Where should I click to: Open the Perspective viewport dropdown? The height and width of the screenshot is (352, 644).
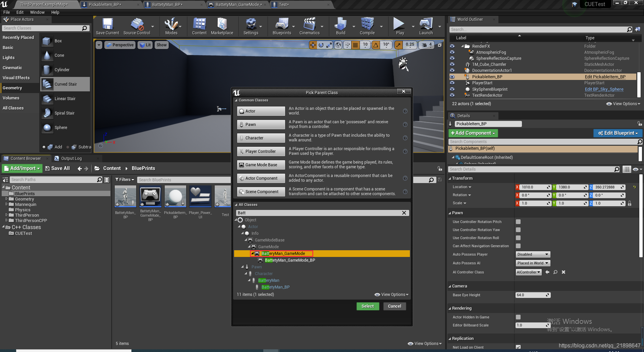(x=120, y=45)
